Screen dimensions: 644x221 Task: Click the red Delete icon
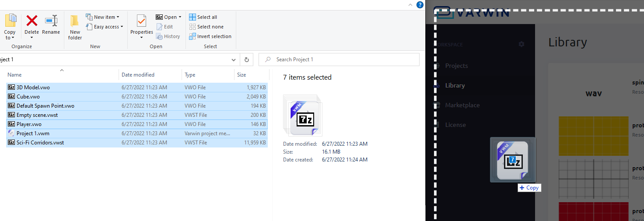point(31,21)
